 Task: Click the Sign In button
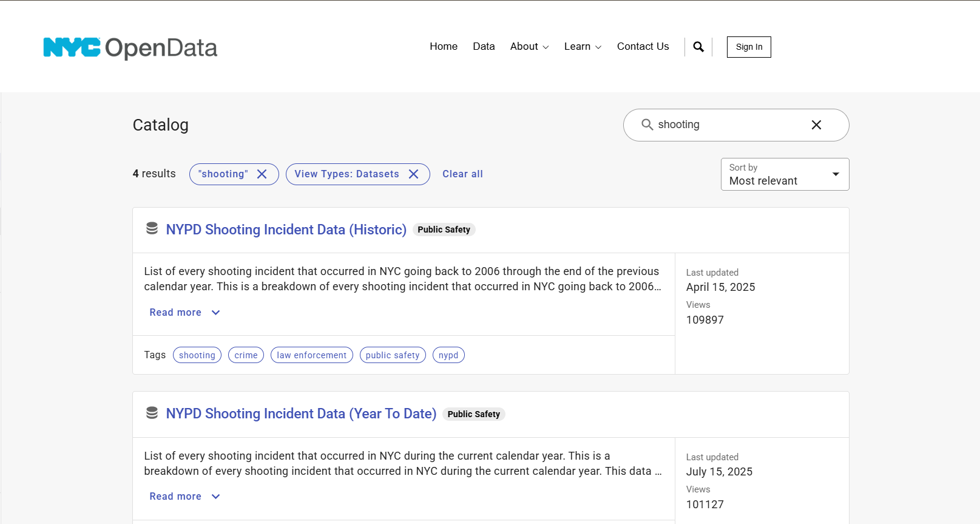[749, 47]
